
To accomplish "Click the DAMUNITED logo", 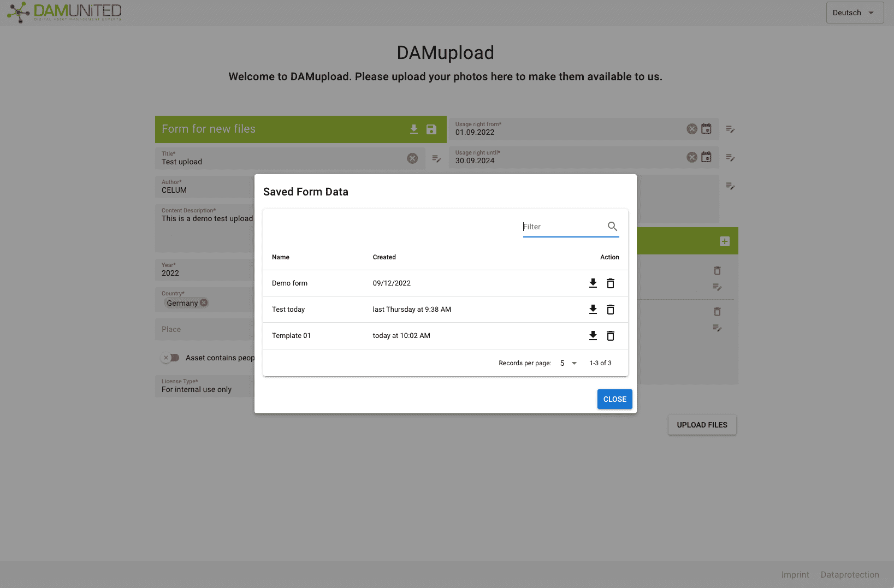I will tap(64, 12).
